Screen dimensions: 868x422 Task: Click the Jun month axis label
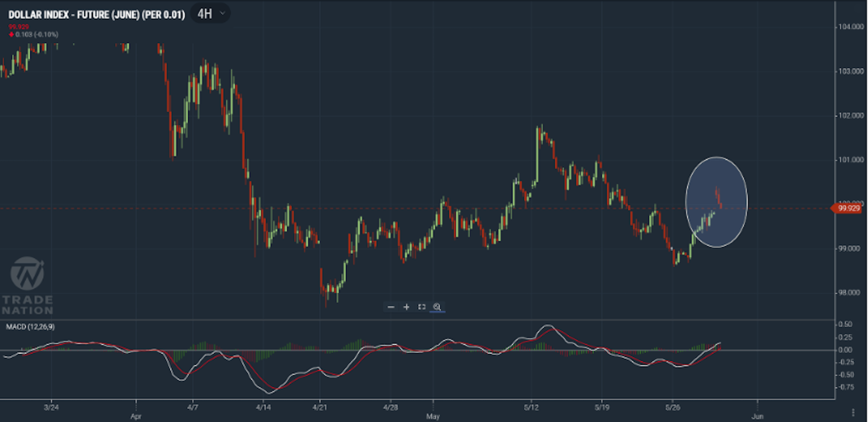(757, 416)
